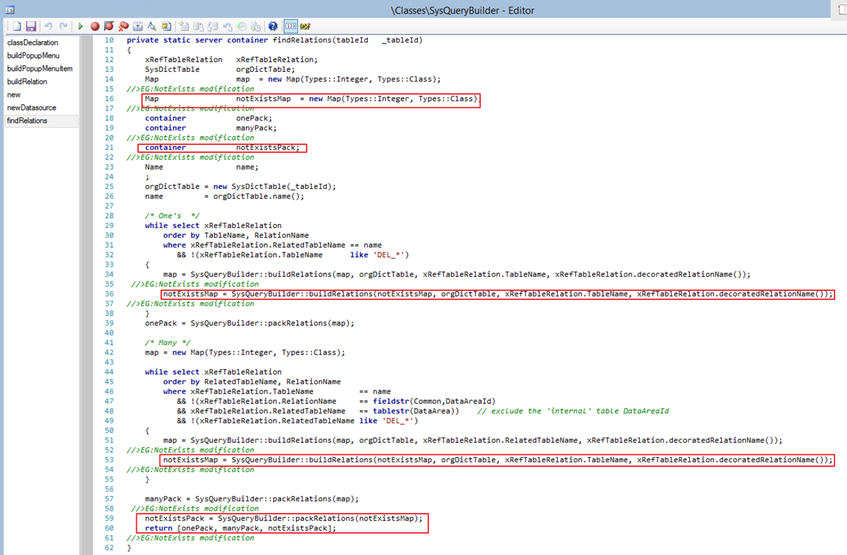
Task: Open the classDeclaration method
Action: pos(33,43)
